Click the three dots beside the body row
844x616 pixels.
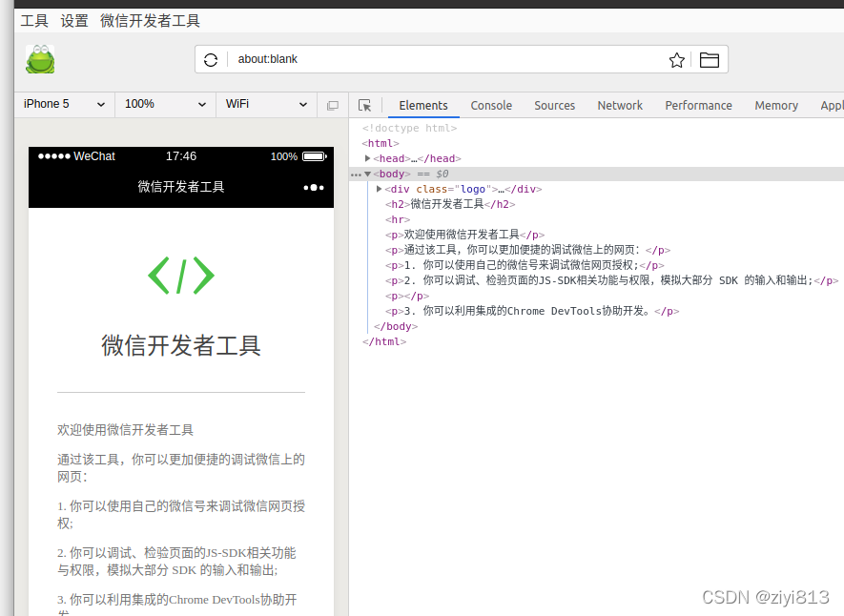[356, 175]
